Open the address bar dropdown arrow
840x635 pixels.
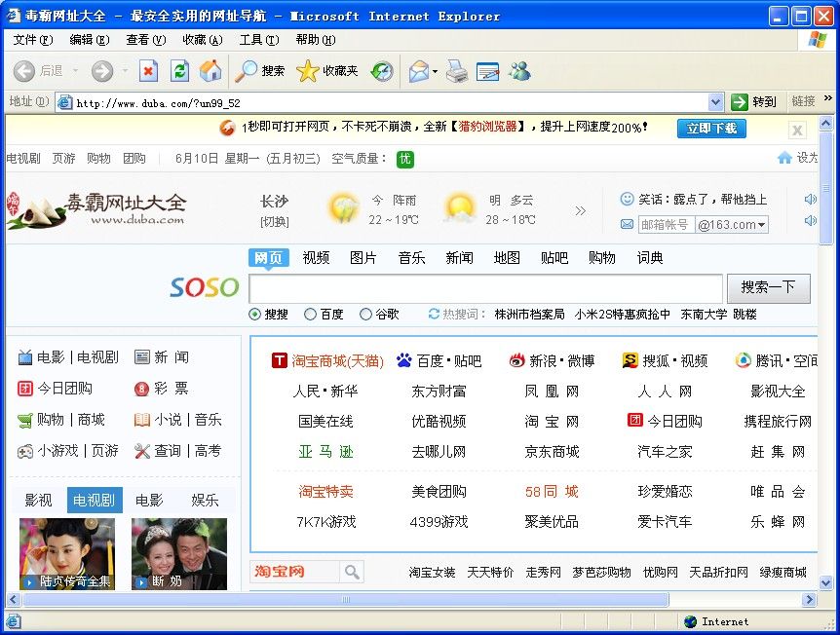(x=715, y=101)
